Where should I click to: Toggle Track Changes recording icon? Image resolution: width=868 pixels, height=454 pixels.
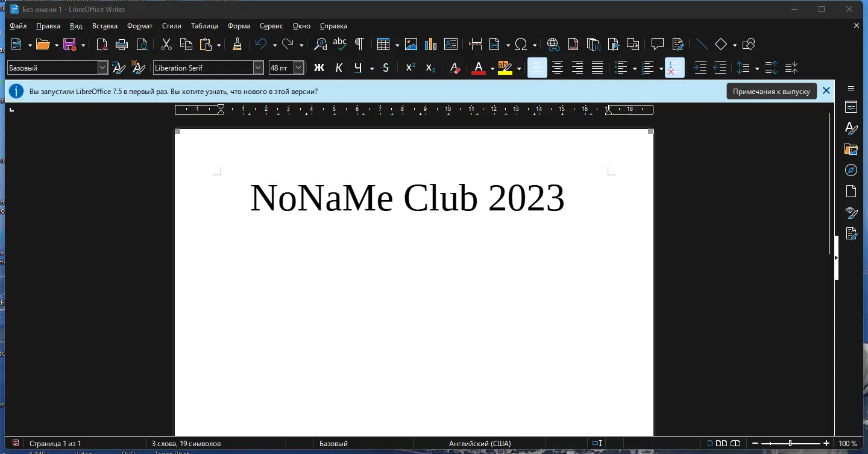click(678, 44)
